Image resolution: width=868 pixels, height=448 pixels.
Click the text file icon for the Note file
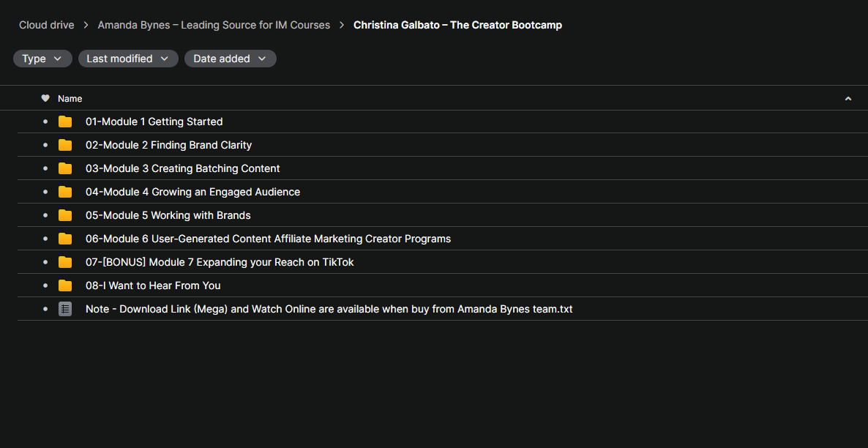(65, 309)
